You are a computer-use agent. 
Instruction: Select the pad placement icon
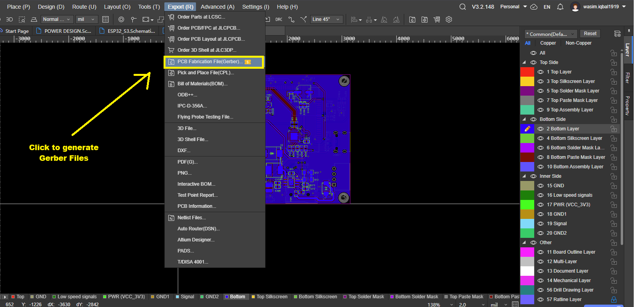pos(134,19)
